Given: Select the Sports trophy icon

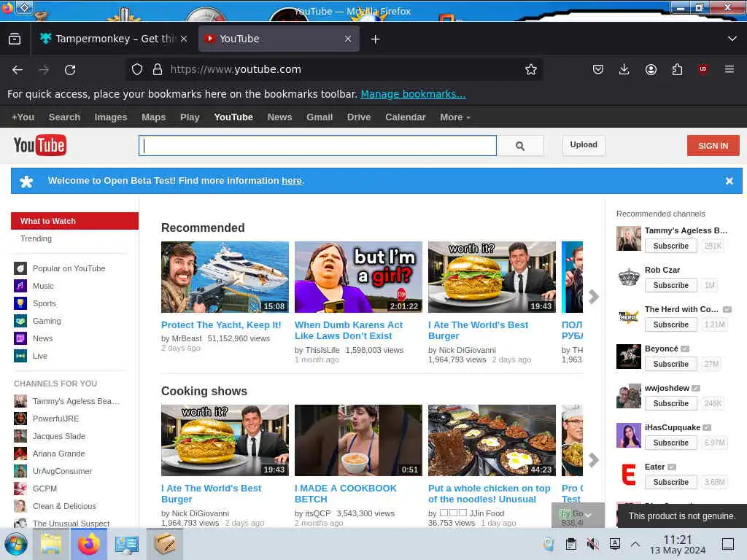Looking at the screenshot, I should 20,303.
